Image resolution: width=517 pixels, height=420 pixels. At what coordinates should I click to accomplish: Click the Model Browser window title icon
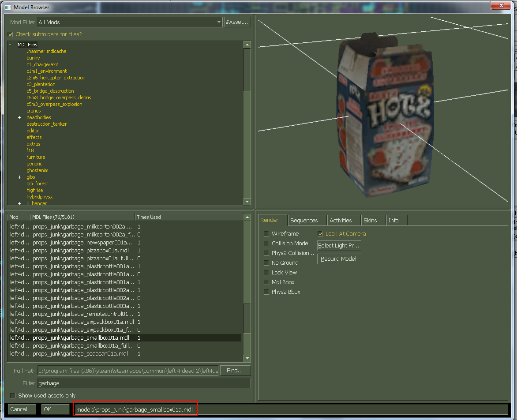click(x=7, y=7)
